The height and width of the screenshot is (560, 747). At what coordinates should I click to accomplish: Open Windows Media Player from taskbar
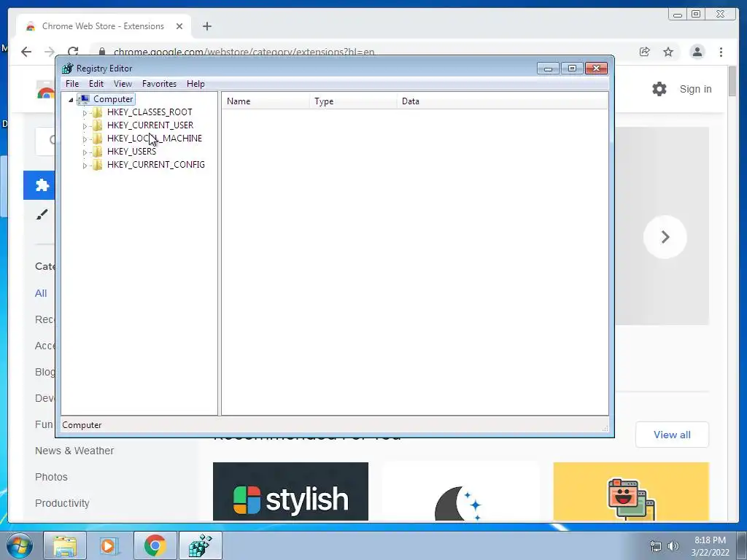[x=109, y=545]
